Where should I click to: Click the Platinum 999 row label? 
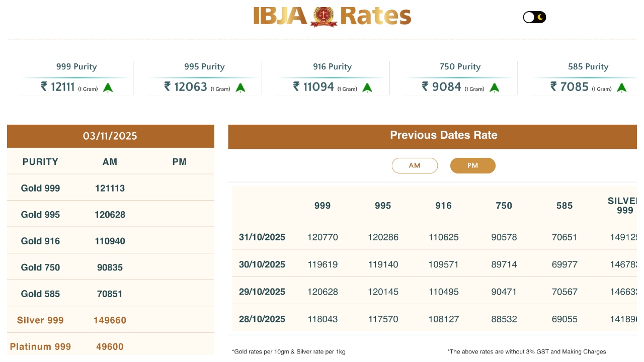pyautogui.click(x=40, y=346)
